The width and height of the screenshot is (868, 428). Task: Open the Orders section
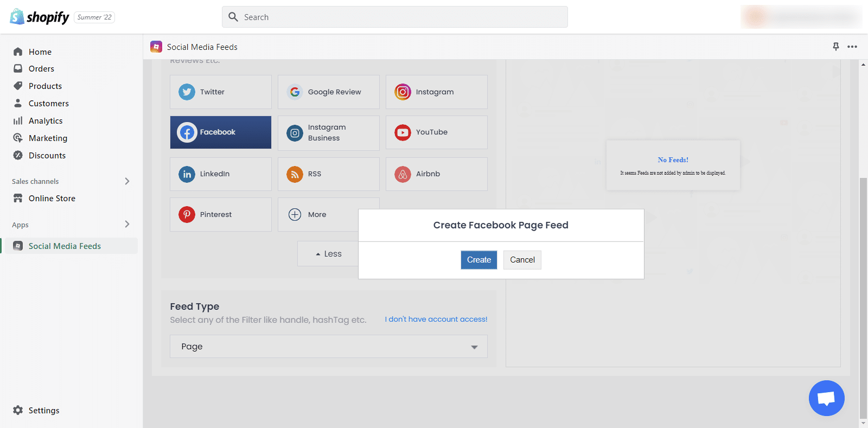41,69
